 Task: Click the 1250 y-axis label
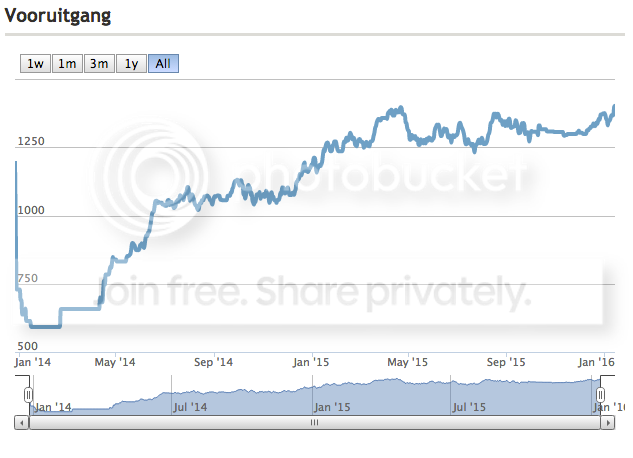coord(31,141)
